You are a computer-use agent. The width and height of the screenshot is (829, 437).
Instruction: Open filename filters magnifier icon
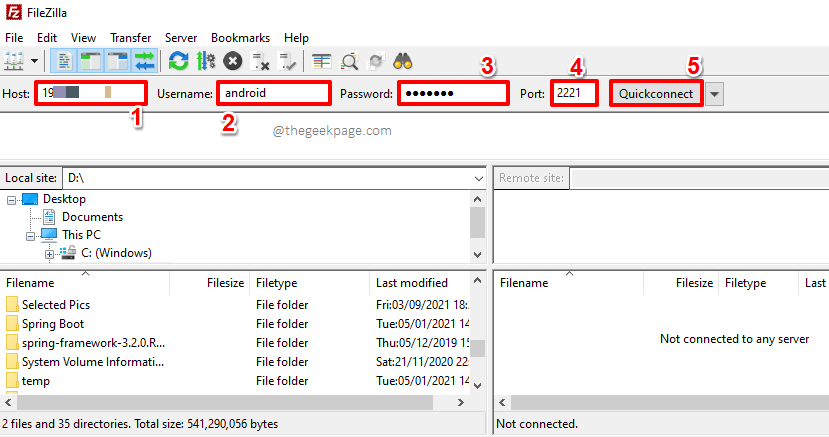tap(349, 61)
